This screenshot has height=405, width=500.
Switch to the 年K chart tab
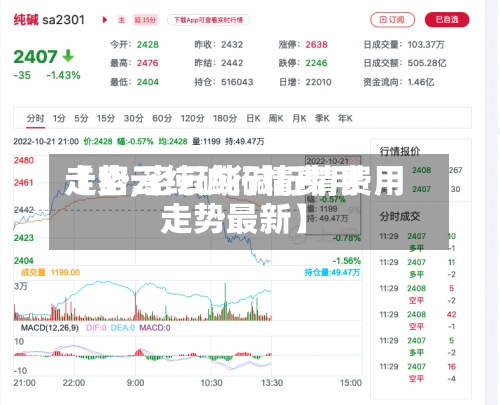345,118
